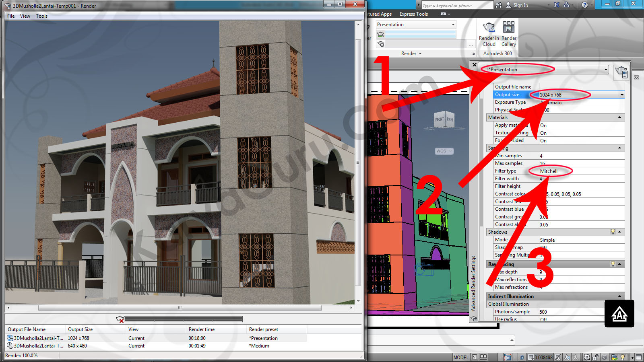Click the binoculars search icon
Image resolution: width=644 pixels, height=362 pixels.
pos(499,5)
